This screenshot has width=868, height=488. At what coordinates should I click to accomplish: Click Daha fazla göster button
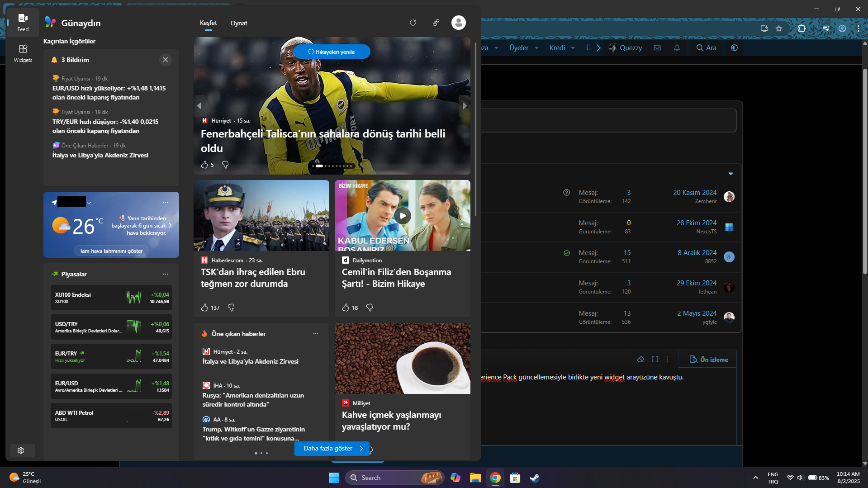pos(332,449)
